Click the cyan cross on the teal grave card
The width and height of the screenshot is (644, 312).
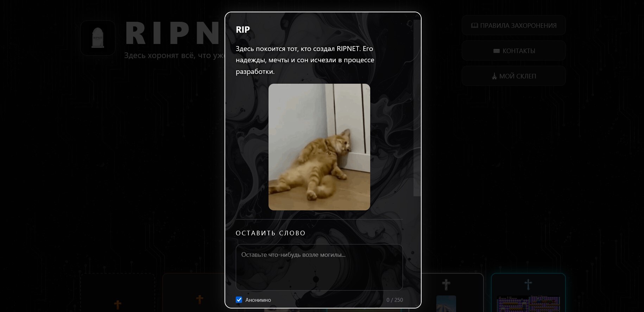click(x=528, y=284)
